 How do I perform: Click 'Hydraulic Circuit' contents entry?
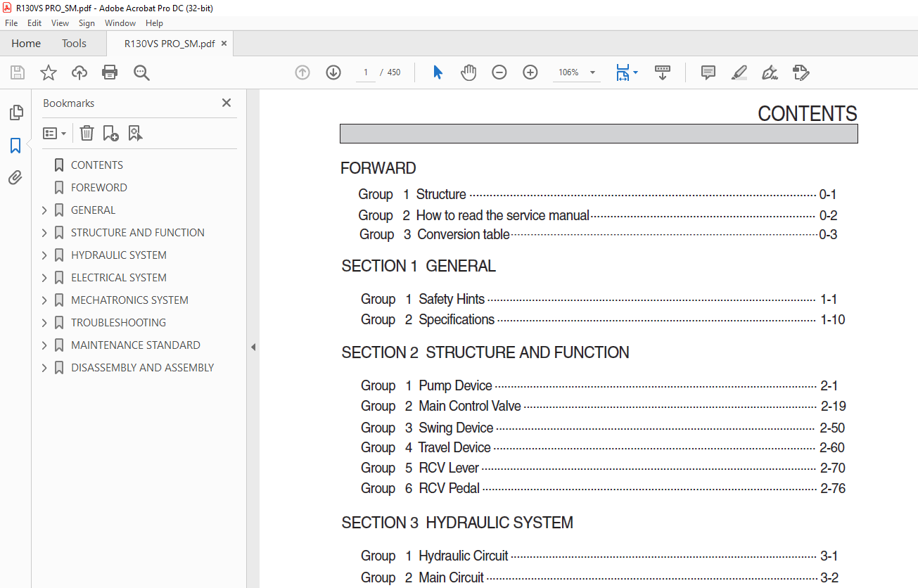[x=464, y=556]
